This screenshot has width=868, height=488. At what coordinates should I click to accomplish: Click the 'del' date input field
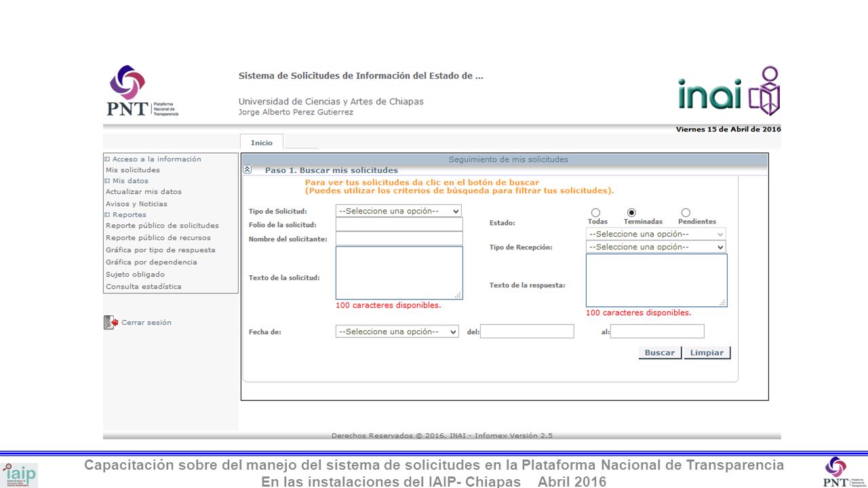click(x=527, y=331)
